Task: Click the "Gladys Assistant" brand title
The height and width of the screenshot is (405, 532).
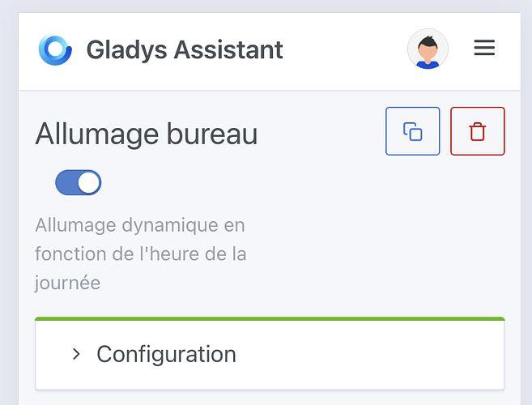Action: [x=185, y=50]
